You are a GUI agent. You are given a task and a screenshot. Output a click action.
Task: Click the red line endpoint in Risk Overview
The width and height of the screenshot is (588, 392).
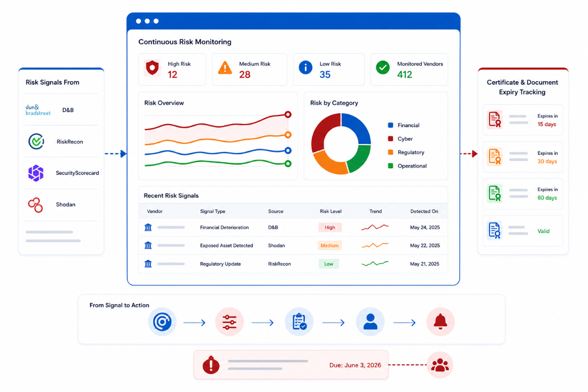[x=288, y=114]
